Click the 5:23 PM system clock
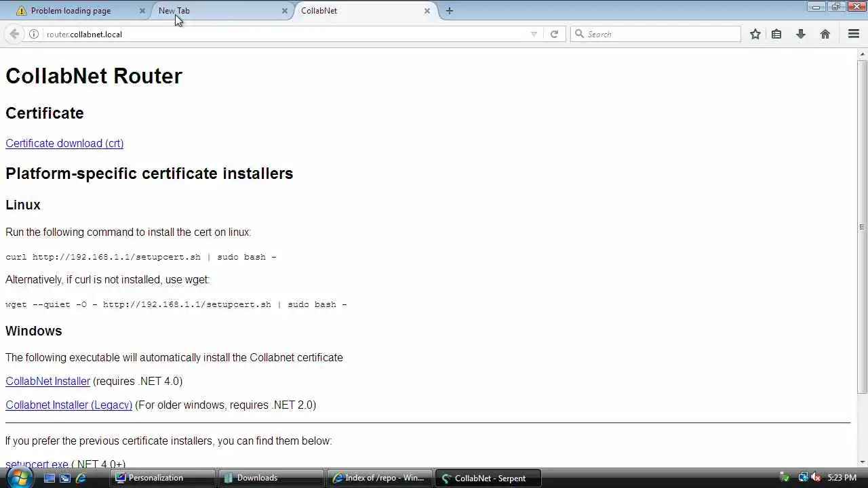This screenshot has width=868, height=488. click(x=842, y=478)
